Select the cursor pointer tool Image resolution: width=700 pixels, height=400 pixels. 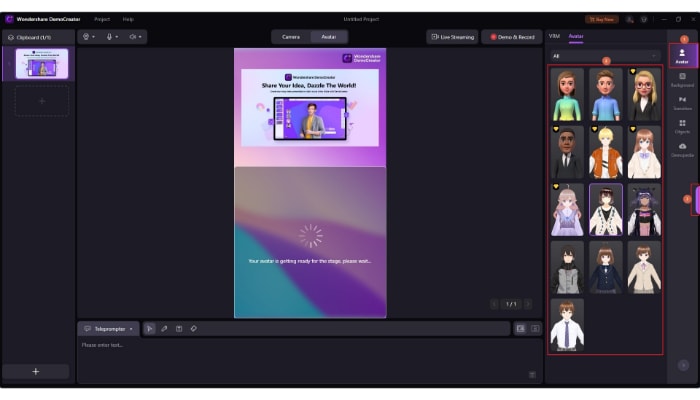pyautogui.click(x=150, y=329)
